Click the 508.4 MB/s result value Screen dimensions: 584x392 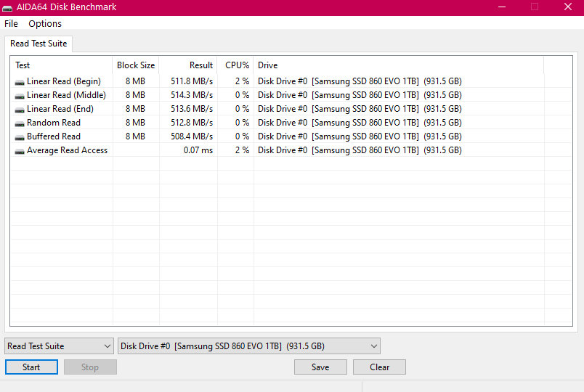coord(192,136)
